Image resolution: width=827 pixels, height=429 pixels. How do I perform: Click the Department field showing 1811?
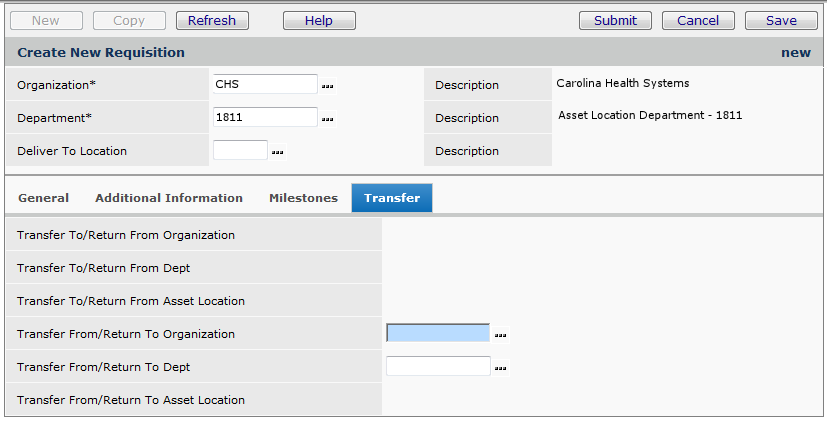(265, 118)
